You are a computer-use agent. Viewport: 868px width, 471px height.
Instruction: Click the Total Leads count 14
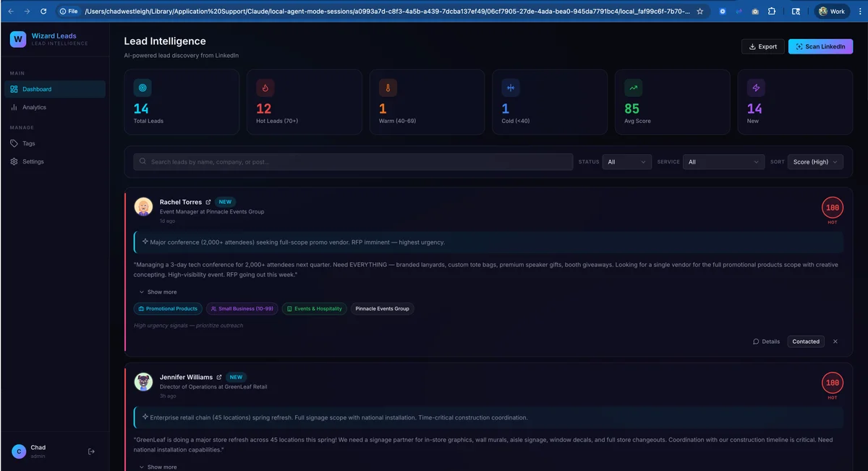[x=141, y=109]
